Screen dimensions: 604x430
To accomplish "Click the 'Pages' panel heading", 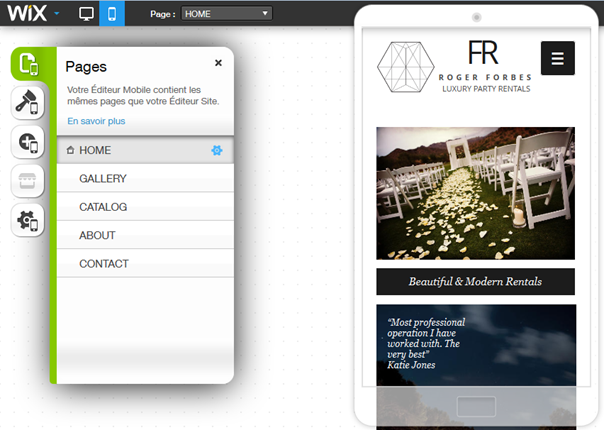I will click(86, 67).
